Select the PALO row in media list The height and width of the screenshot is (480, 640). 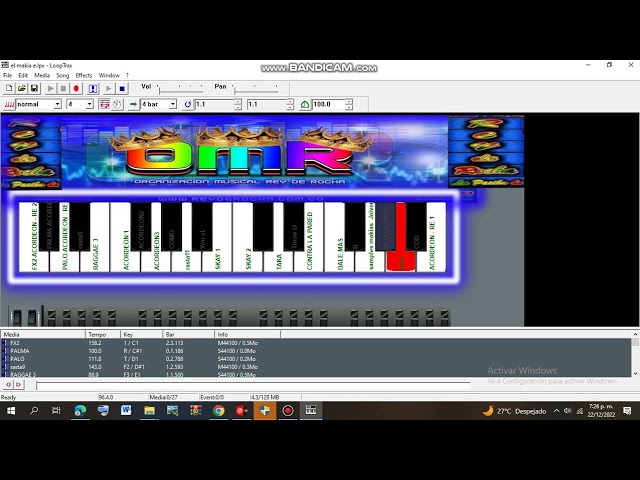pos(316,359)
